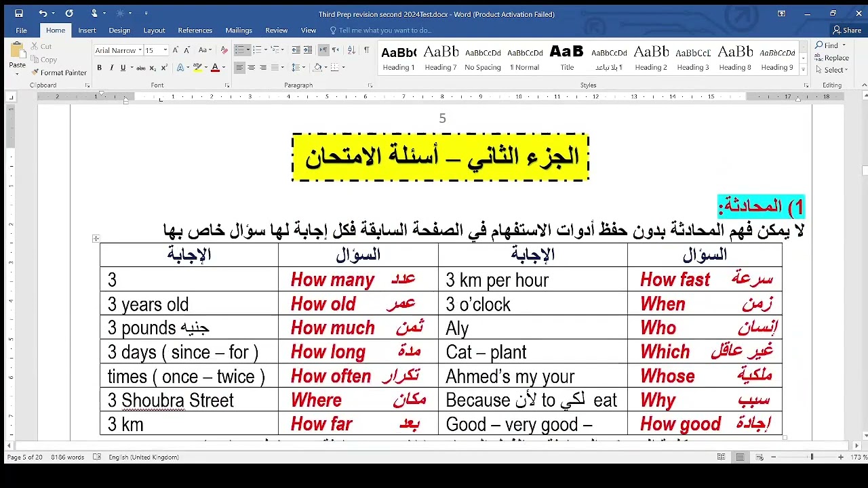Click Find in Editing group
The width and height of the screenshot is (868, 488).
(x=827, y=45)
